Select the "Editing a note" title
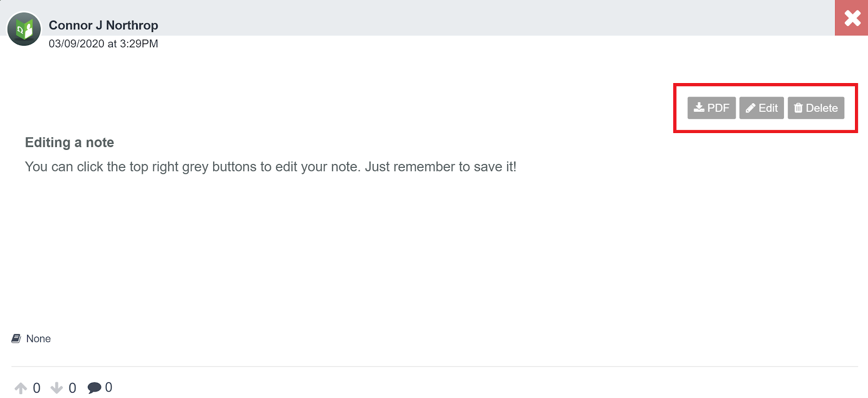This screenshot has height=398, width=868. 69,143
